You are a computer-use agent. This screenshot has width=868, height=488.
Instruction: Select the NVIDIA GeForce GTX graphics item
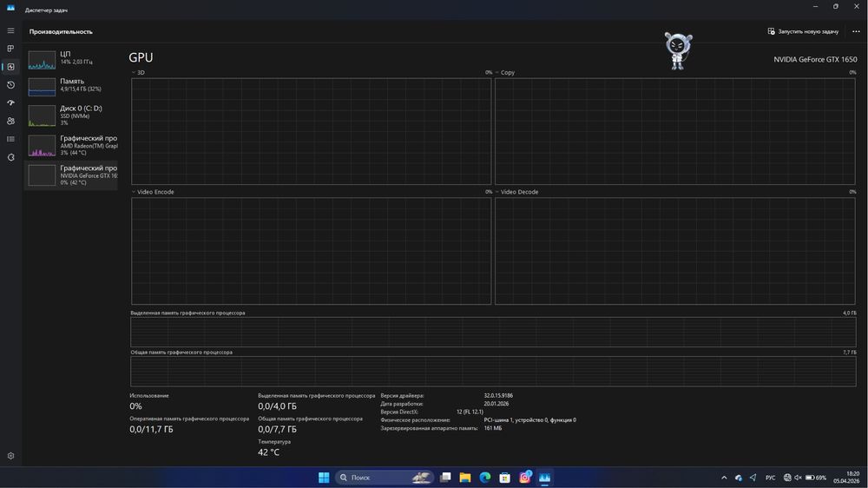click(x=71, y=175)
